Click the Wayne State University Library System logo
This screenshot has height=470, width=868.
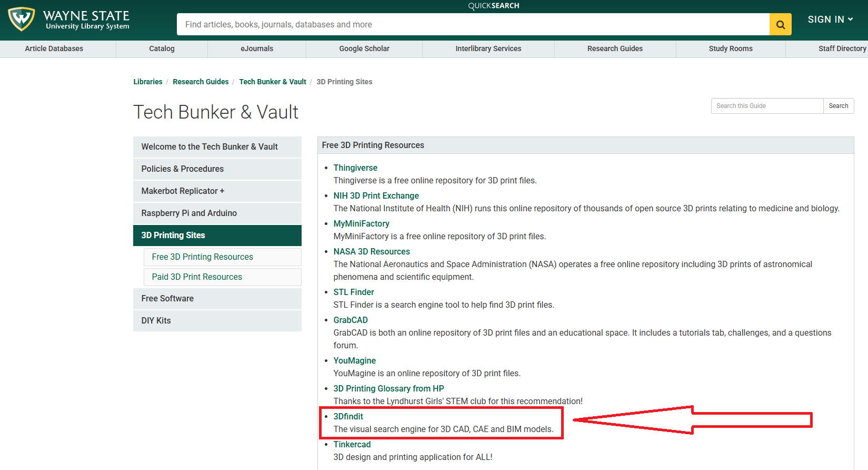point(69,19)
